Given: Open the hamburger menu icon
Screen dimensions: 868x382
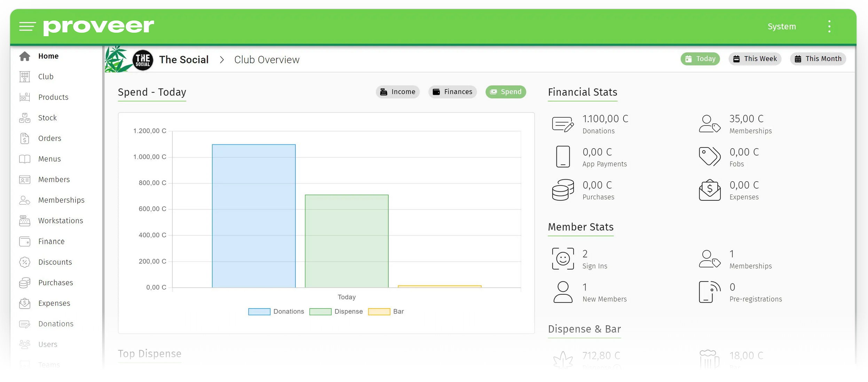Looking at the screenshot, I should pyautogui.click(x=27, y=26).
